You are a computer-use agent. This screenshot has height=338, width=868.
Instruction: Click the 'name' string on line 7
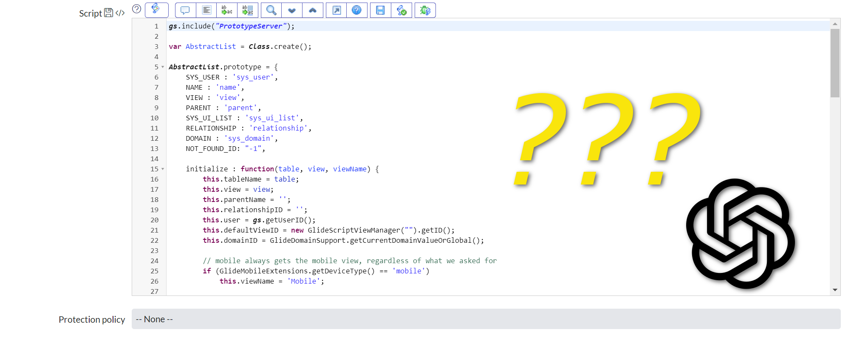point(228,88)
